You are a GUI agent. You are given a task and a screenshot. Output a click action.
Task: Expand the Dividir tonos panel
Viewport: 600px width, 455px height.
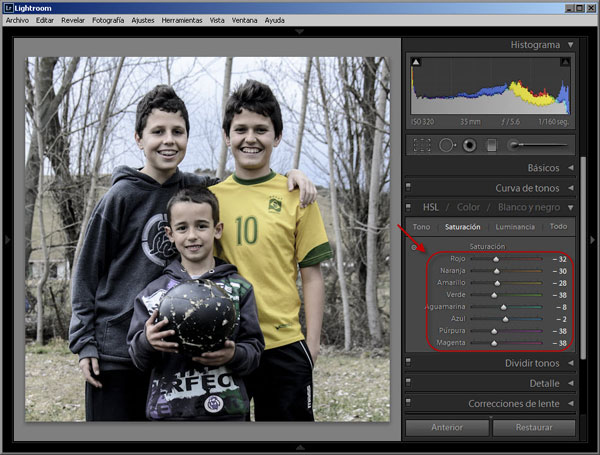tap(571, 363)
